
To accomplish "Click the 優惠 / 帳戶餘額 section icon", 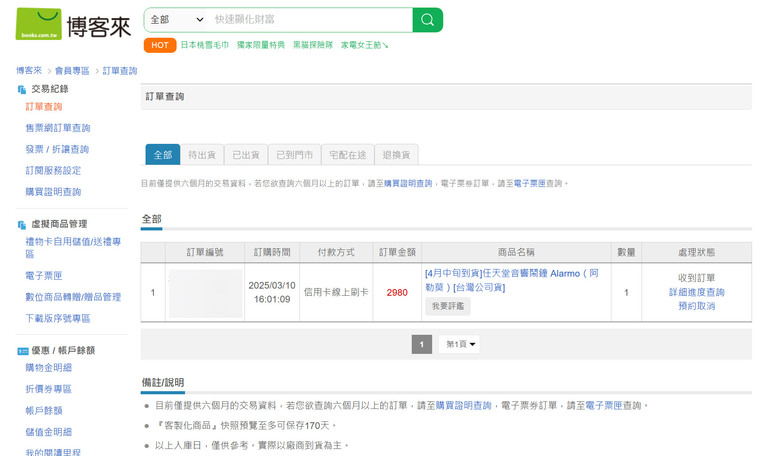I will click(x=22, y=351).
